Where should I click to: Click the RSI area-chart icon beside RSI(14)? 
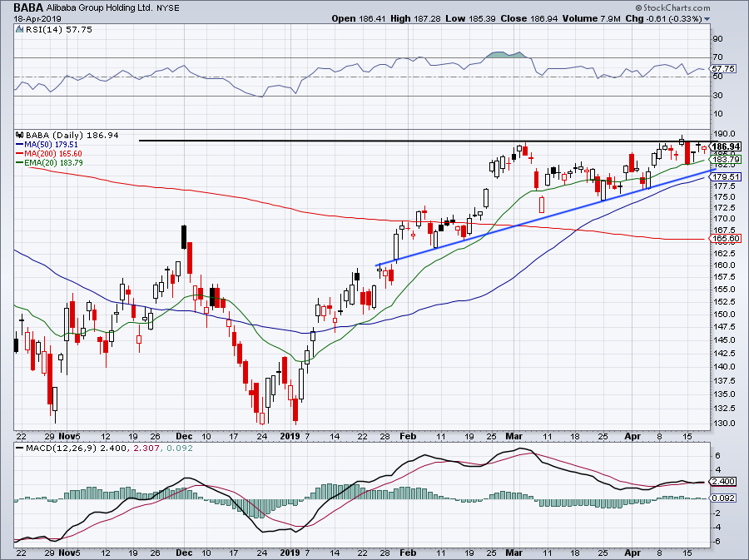(20, 30)
